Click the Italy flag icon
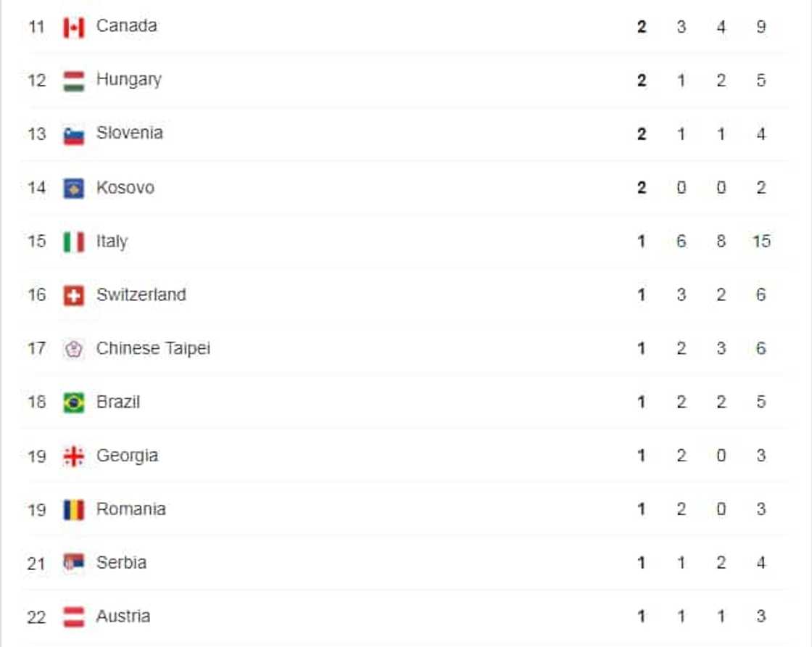The width and height of the screenshot is (812, 647). click(x=73, y=242)
